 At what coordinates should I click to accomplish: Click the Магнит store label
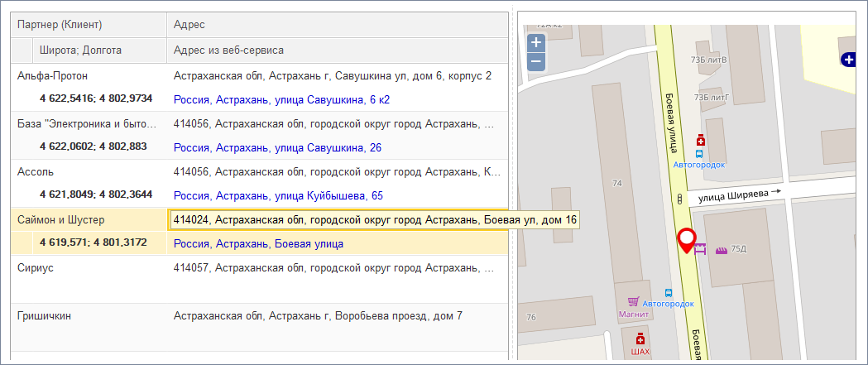633,314
